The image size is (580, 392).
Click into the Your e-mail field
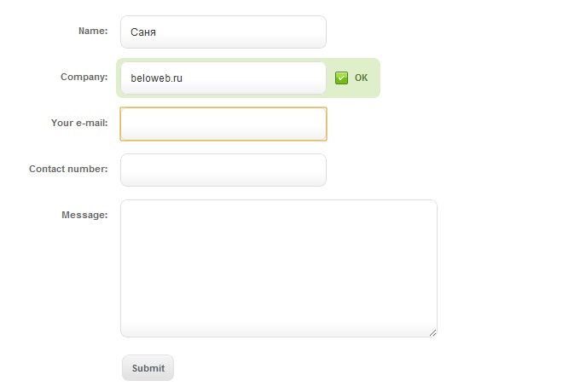223,124
